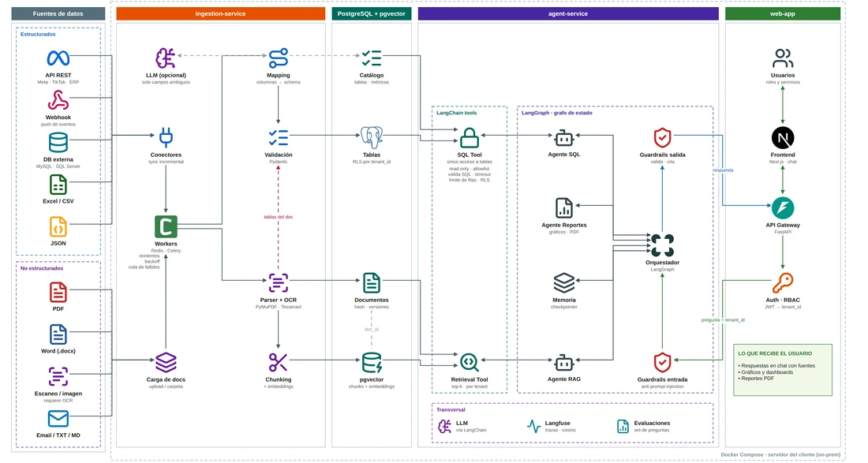Screen dimensions: 868x463
Task: Select the Parser + OCR icon
Action: coord(278,282)
